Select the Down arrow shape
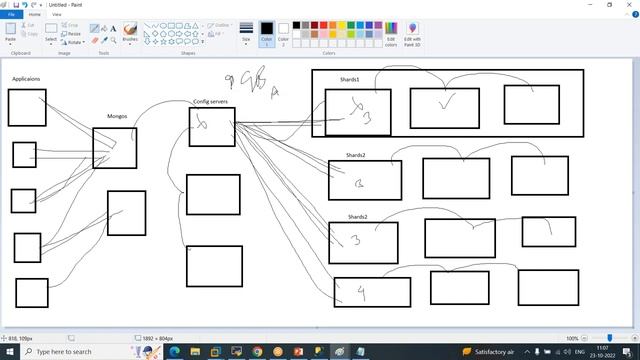The width and height of the screenshot is (640, 360). tap(147, 42)
